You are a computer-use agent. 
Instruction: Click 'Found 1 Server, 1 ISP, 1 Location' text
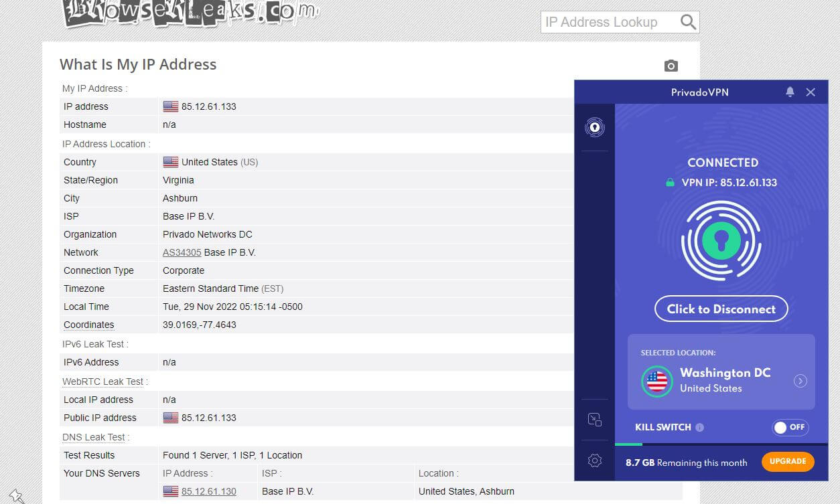(x=232, y=455)
